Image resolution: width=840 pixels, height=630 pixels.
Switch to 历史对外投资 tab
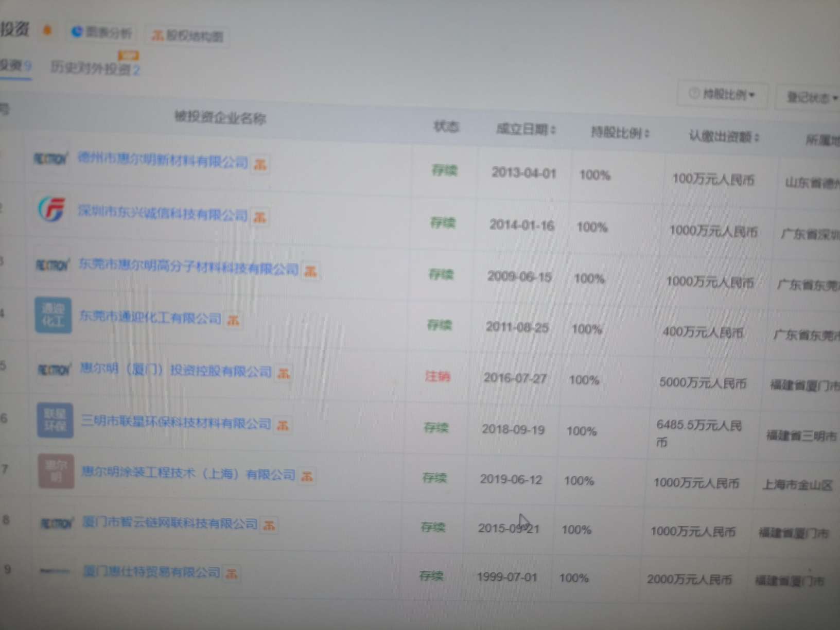(x=95, y=68)
